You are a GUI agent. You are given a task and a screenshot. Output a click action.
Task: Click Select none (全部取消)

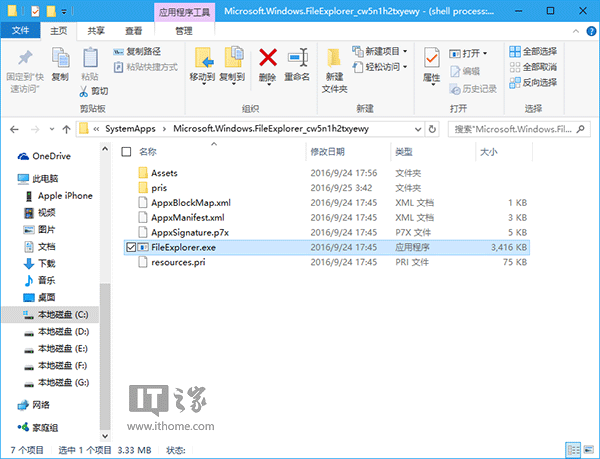pos(533,67)
